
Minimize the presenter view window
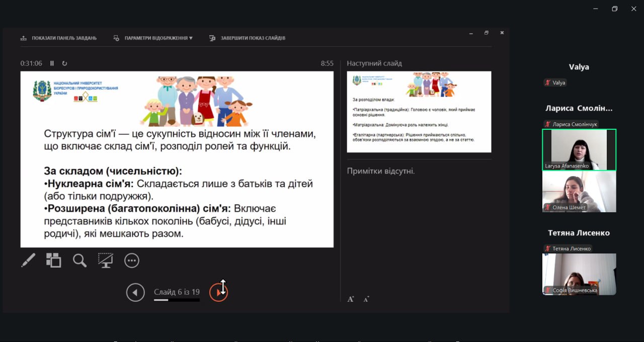coord(471,33)
